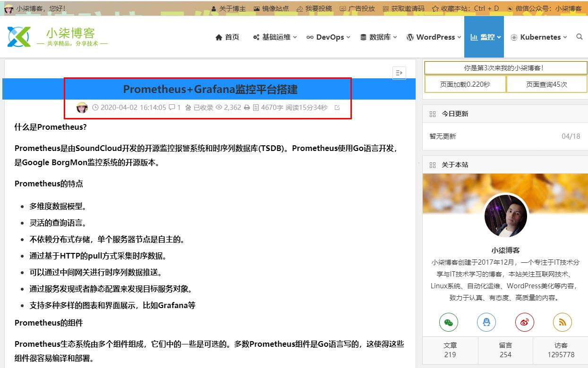Screen dimensions: 588x368
Task: Click the heading Prometheus的组件
Action: pos(49,323)
